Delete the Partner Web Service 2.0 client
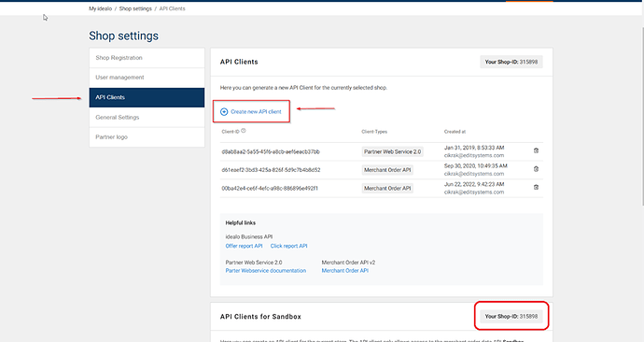The height and width of the screenshot is (342, 644). [x=536, y=150]
